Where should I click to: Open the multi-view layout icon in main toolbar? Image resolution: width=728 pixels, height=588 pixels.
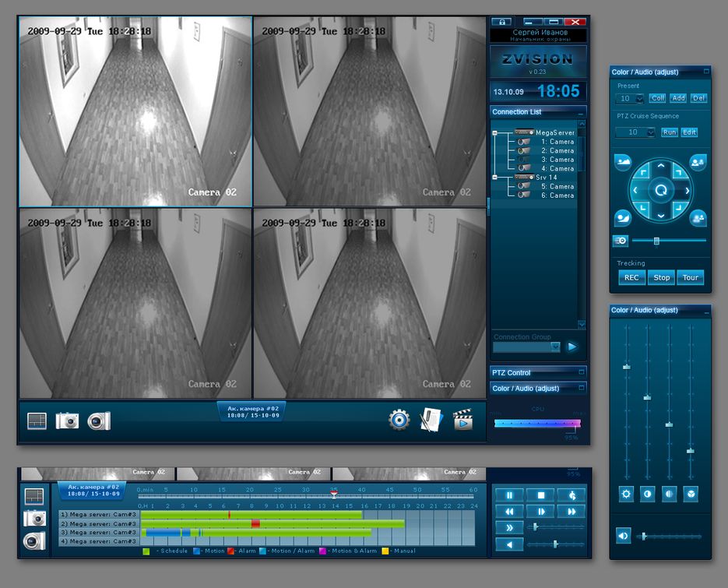37,421
